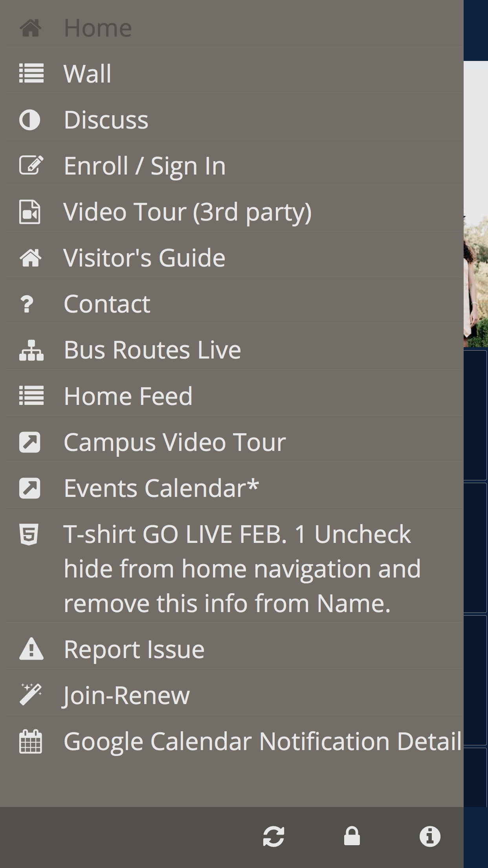Screen dimensions: 488x868
Task: Go to Home in the menu
Action: (x=98, y=28)
